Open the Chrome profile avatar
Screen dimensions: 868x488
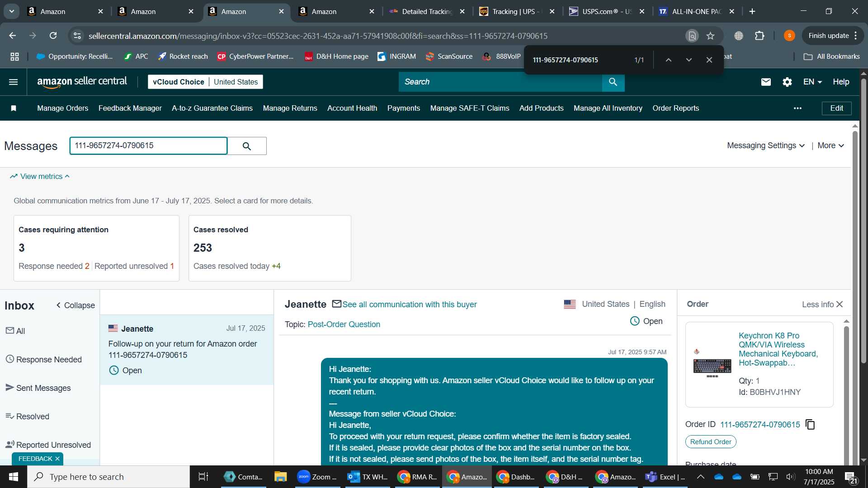pyautogui.click(x=789, y=36)
